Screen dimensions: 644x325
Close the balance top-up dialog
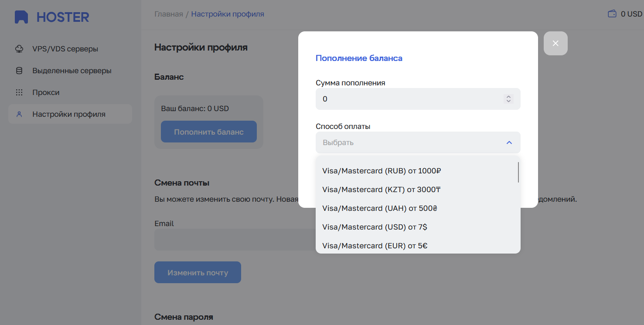click(555, 43)
